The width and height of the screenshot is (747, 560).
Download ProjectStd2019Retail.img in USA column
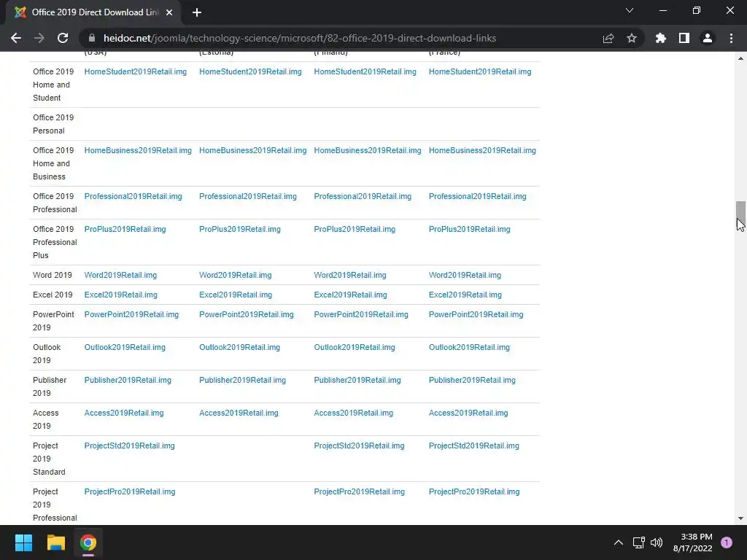[130, 446]
